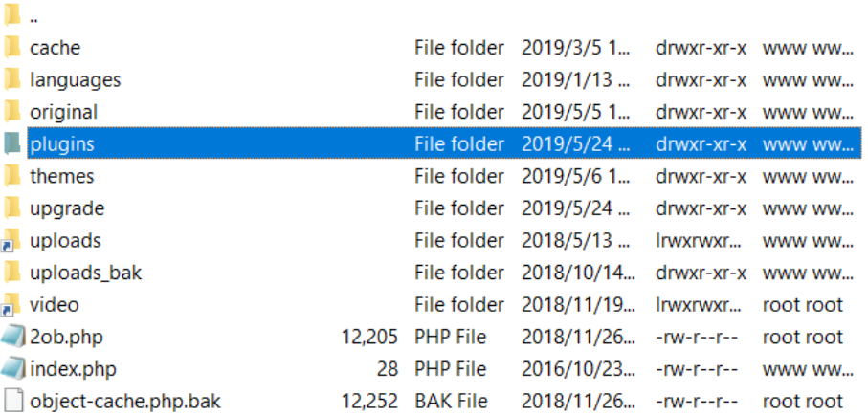Click the video folder's root root owner
This screenshot has width=868, height=415.
tap(803, 305)
